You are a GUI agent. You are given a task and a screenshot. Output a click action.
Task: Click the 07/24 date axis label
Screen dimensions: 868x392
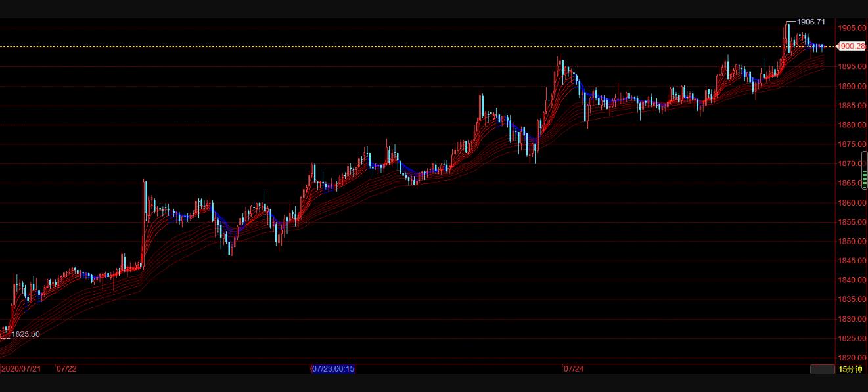tap(574, 369)
